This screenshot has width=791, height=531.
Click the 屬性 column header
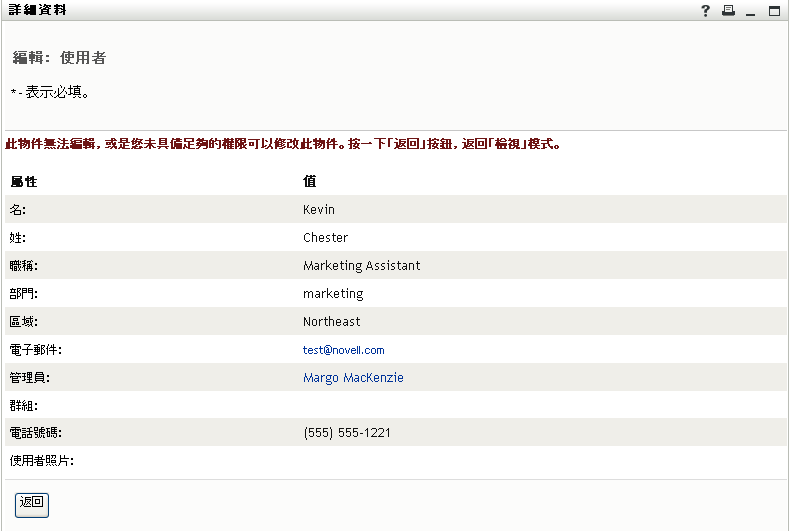[x=24, y=182]
